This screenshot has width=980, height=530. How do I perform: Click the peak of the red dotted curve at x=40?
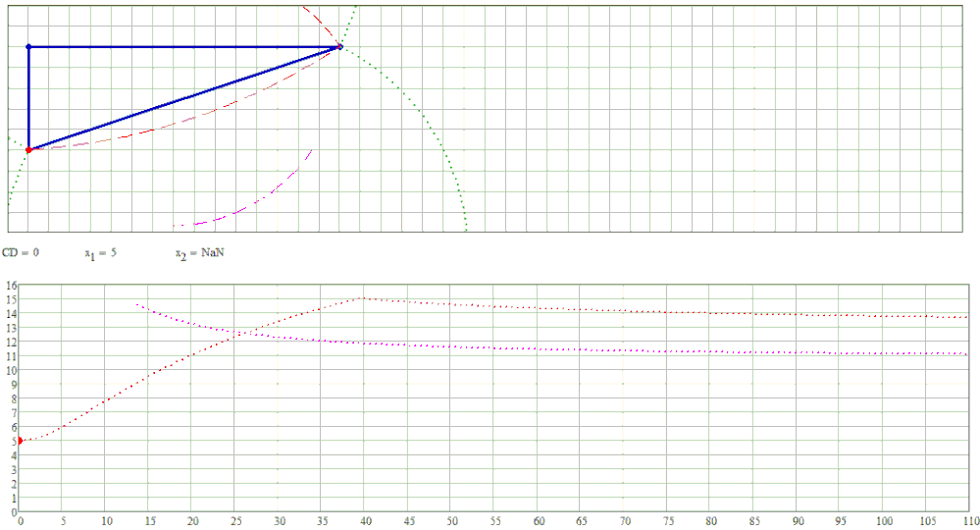[x=364, y=298]
